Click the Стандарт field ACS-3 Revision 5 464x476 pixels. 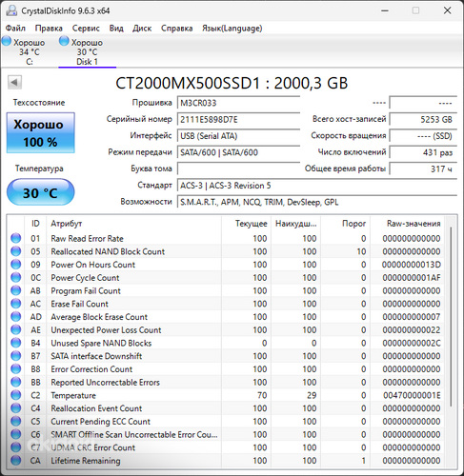317,186
